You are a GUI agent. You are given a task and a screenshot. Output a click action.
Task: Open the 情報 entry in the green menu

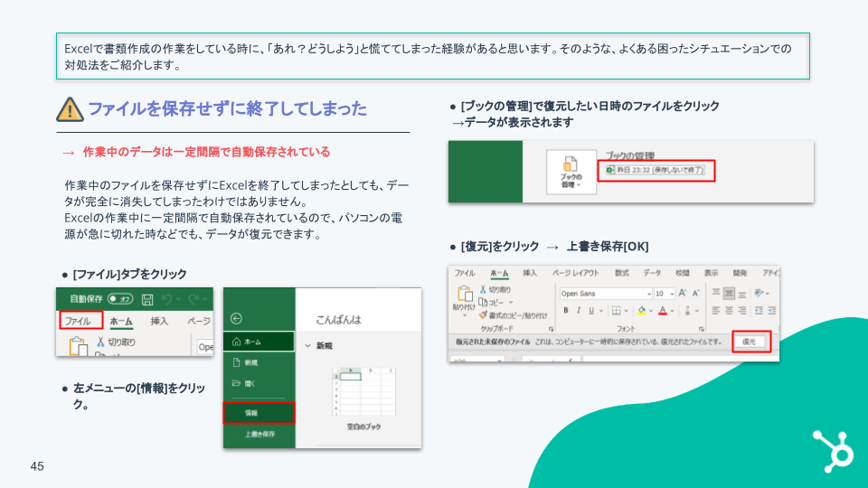click(x=259, y=413)
